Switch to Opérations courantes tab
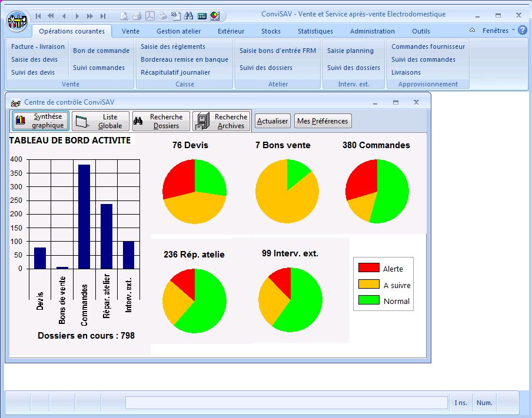 (x=72, y=31)
